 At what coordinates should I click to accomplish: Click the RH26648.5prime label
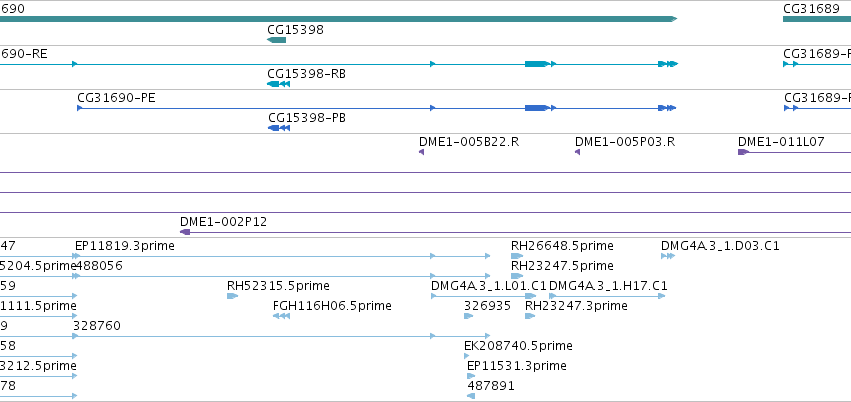tap(562, 246)
